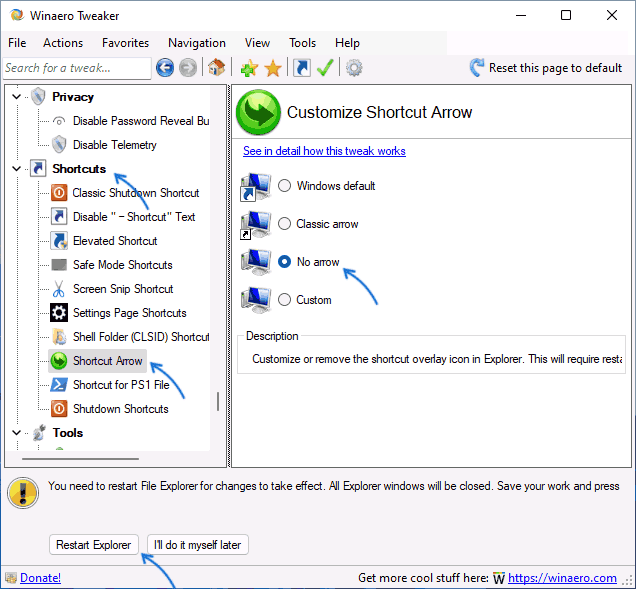Click the Tools category wrench icon
Viewport: 636px width, 589px height.
click(x=39, y=433)
